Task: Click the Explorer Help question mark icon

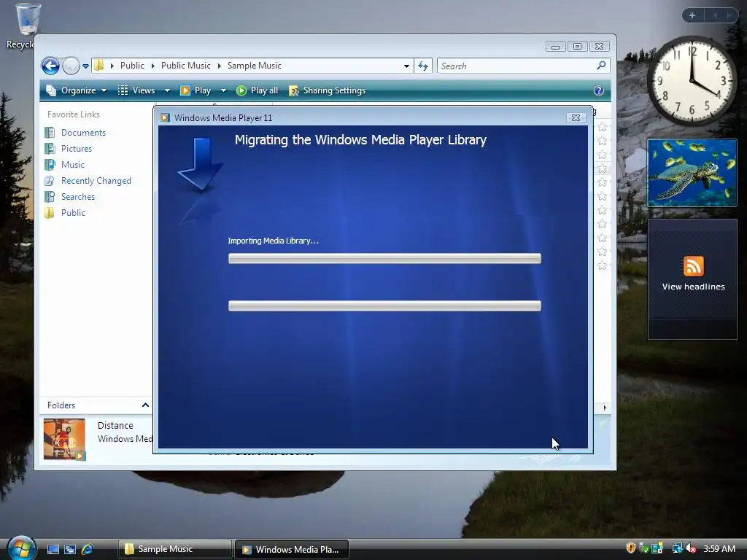Action: (x=599, y=90)
